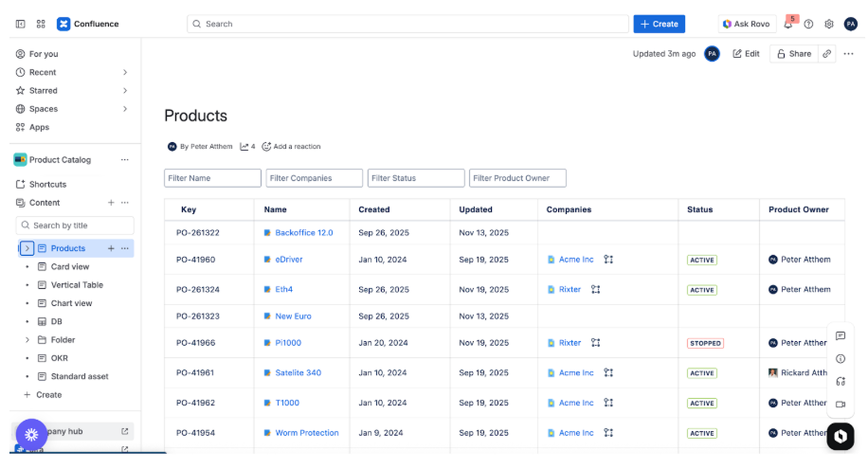Open the page more actions menu
868x469 pixels.
849,54
